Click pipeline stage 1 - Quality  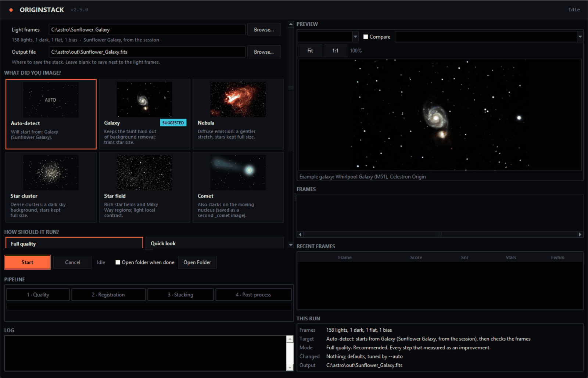[x=38, y=295]
